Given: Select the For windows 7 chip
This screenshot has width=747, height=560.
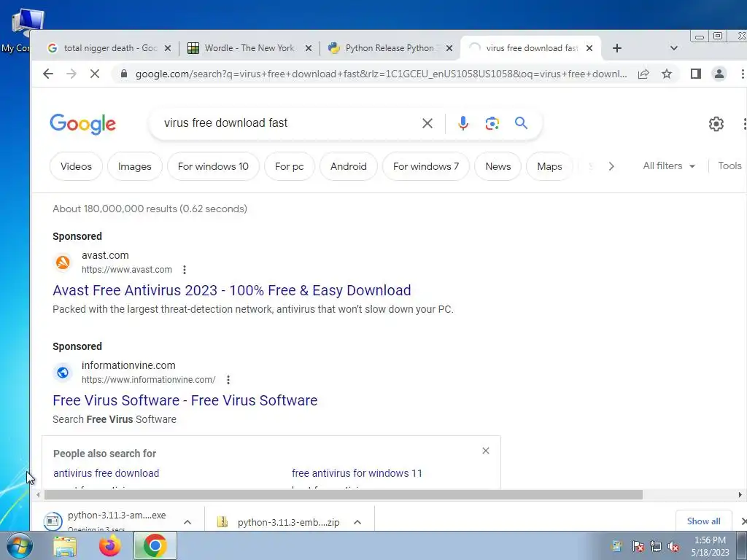Looking at the screenshot, I should pos(426,166).
